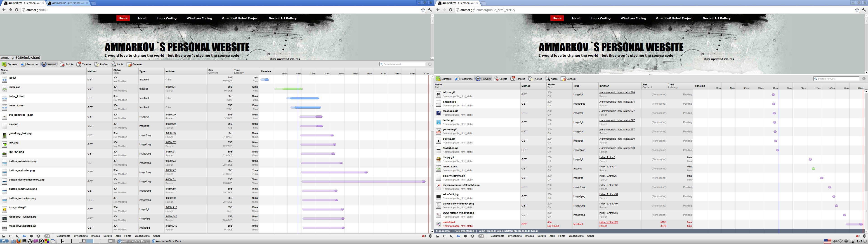Image resolution: width=868 pixels, height=244 pixels.
Task: Open wrench menu in right browser window
Action: (864, 10)
